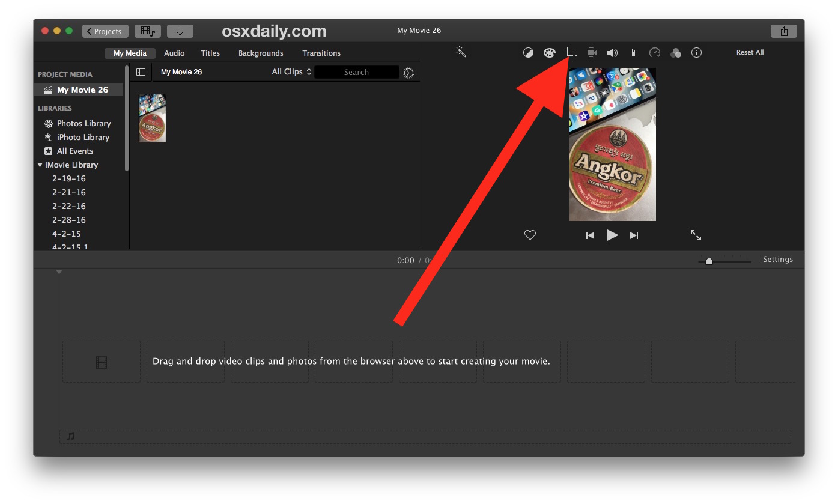Click the Angkor image in the viewer

pyautogui.click(x=613, y=144)
